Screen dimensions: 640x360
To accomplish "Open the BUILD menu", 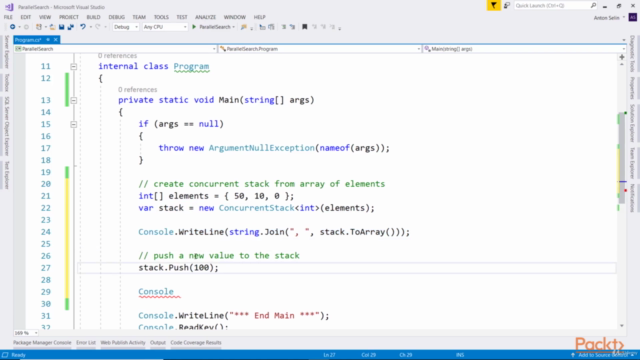I will coord(93,17).
